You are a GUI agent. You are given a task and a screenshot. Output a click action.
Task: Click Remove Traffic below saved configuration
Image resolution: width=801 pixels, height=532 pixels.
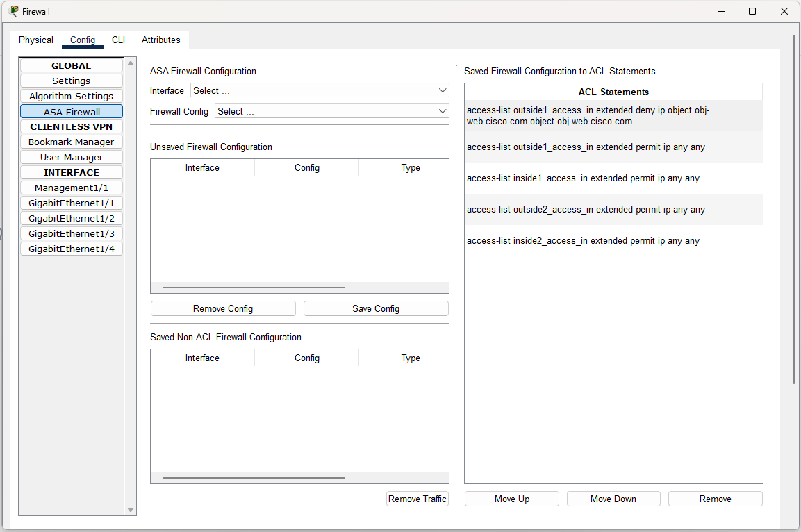(x=417, y=498)
